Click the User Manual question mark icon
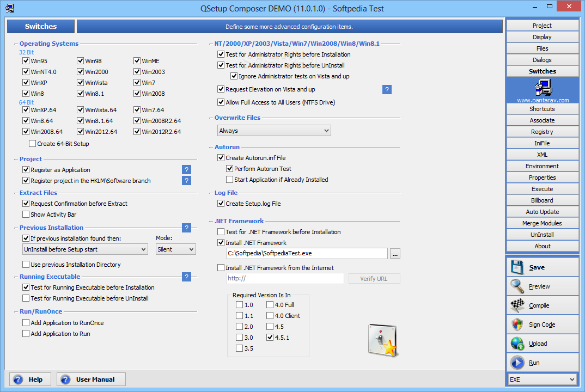This screenshot has width=585, height=392. pos(65,379)
